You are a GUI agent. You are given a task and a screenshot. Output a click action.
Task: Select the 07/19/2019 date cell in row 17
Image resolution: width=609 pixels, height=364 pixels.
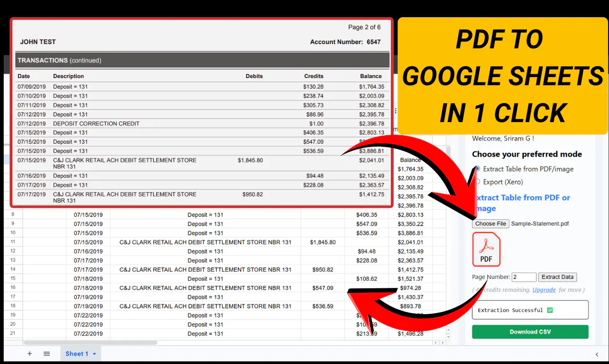click(88, 297)
